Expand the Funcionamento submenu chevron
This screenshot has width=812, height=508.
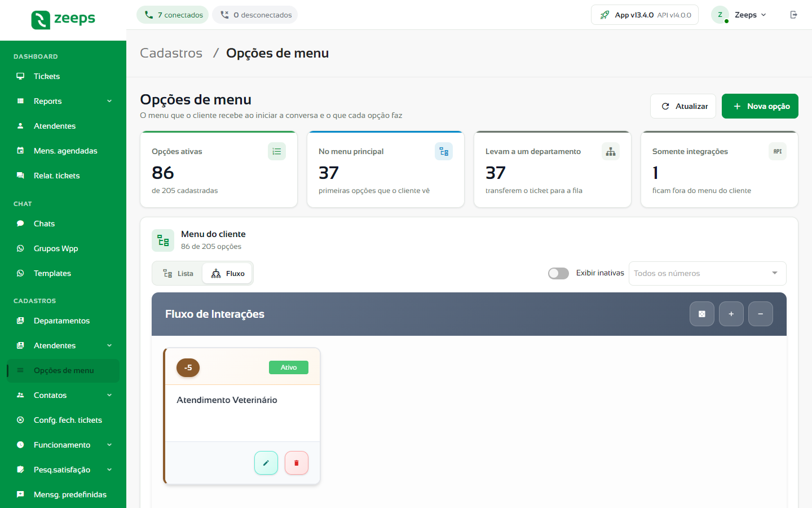coord(109,445)
